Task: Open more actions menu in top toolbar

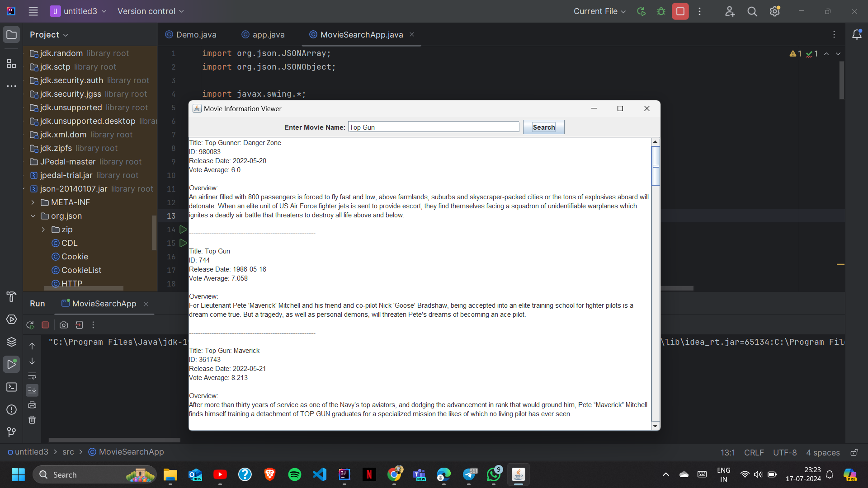Action: tap(699, 11)
